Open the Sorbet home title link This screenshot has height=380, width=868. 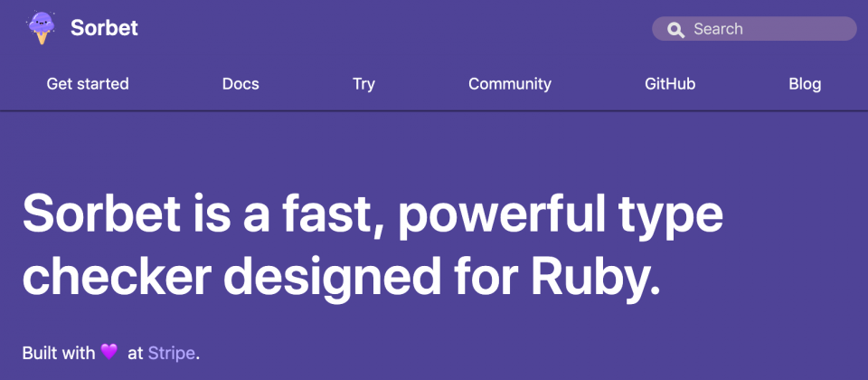click(x=104, y=28)
